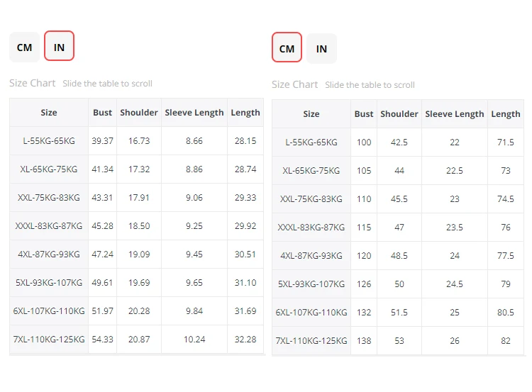This screenshot has width=532, height=392.
Task: Select IN unit in left size chart
Action: tap(59, 46)
